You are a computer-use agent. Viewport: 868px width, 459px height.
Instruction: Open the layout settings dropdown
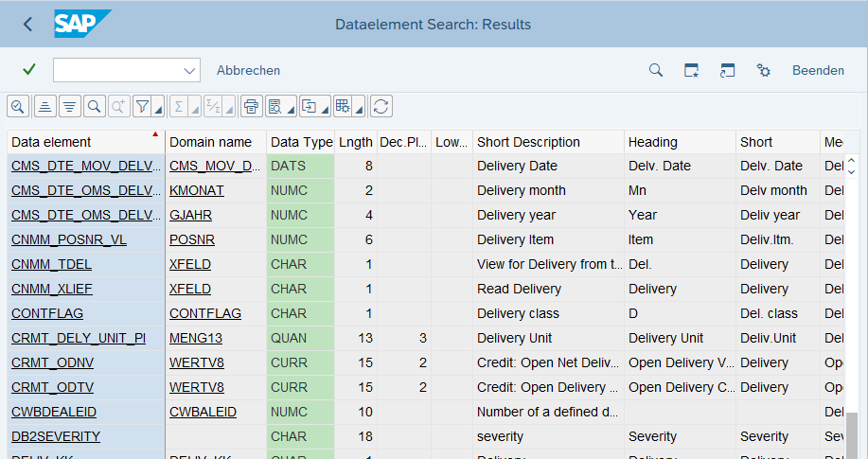tap(360, 109)
